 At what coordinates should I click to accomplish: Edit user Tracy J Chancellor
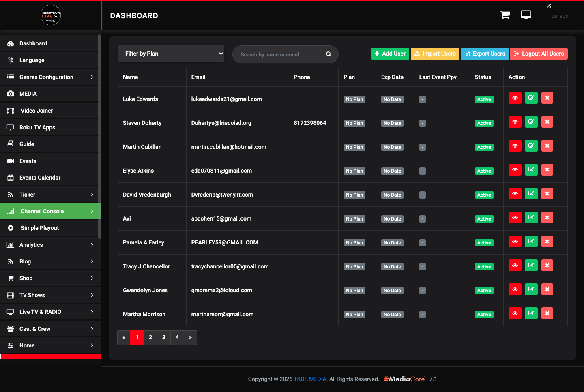click(x=531, y=266)
